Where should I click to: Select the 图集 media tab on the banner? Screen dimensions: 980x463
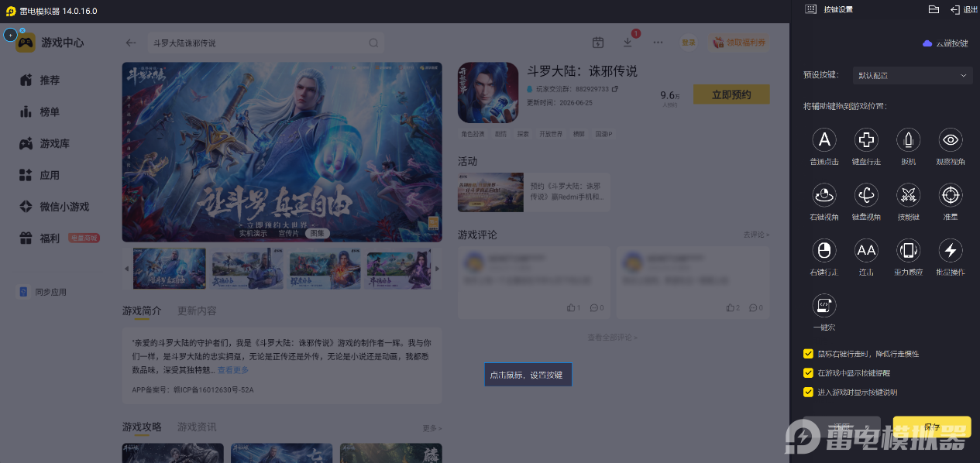coord(318,233)
